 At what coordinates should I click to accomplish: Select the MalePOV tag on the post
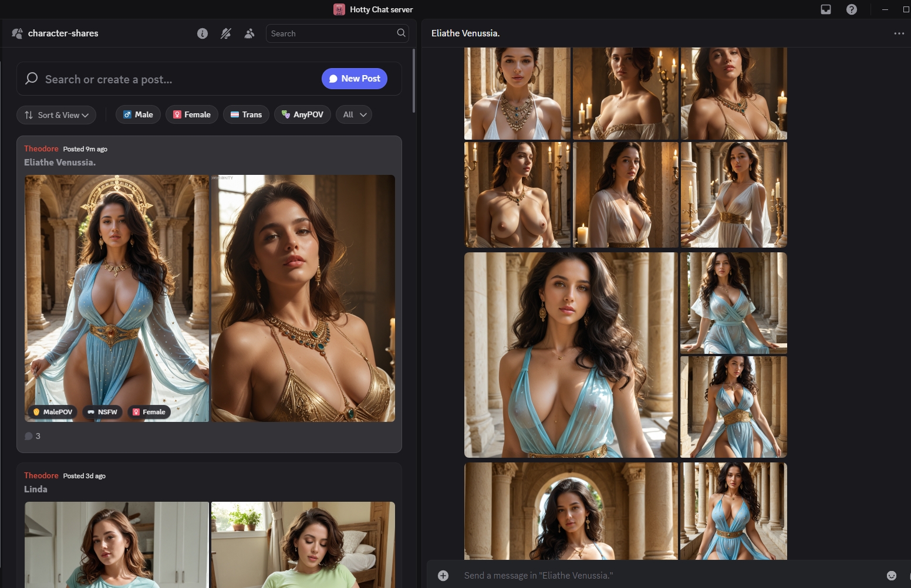click(x=53, y=412)
